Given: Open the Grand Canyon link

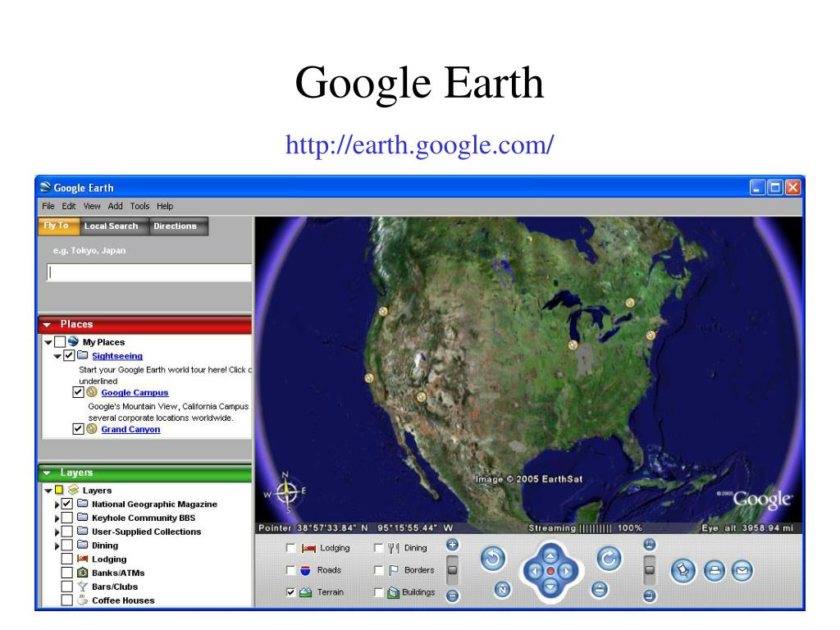Looking at the screenshot, I should point(130,429).
